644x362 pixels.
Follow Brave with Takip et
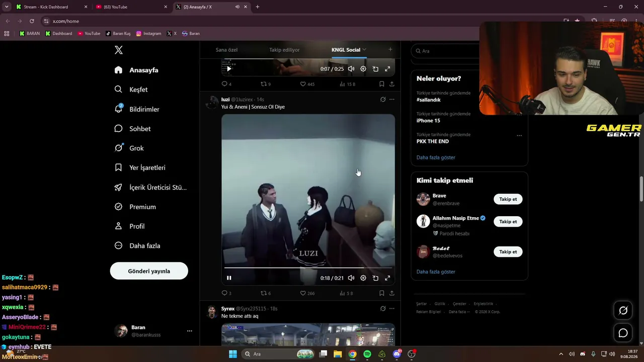pos(508,199)
